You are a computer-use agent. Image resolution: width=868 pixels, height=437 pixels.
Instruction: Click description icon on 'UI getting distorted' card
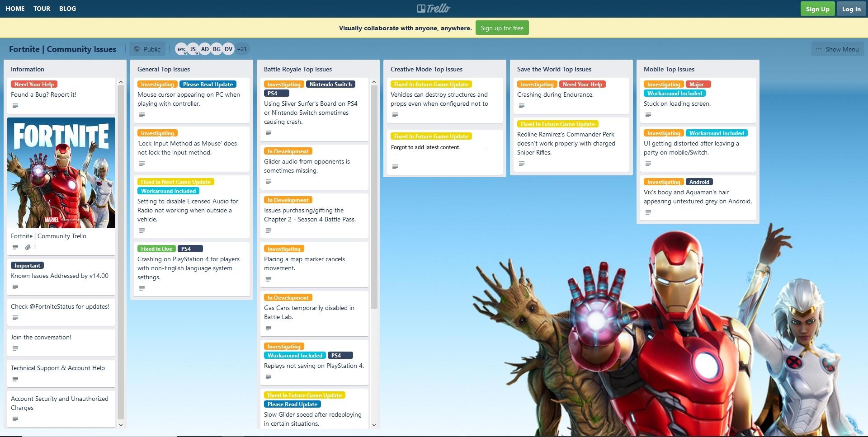coord(648,164)
